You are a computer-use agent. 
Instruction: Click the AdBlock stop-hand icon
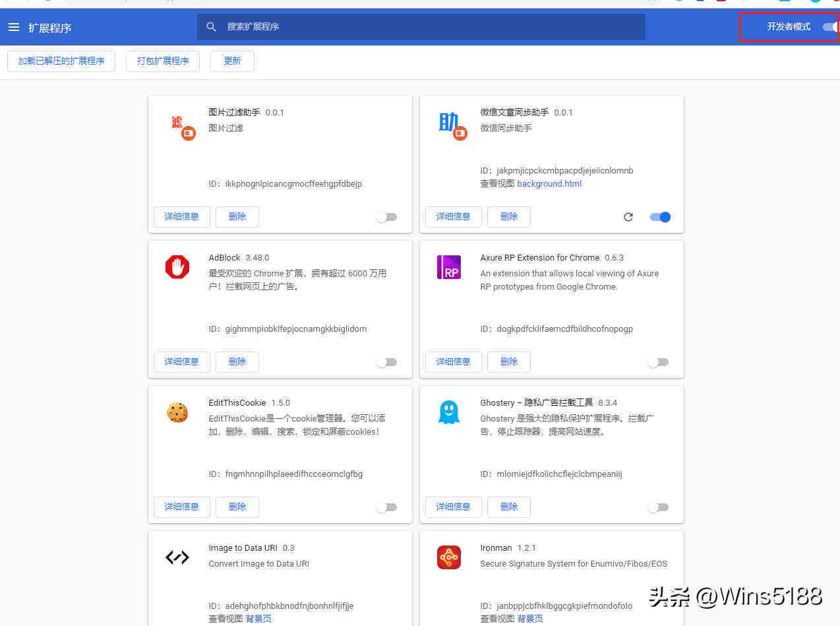tap(177, 267)
